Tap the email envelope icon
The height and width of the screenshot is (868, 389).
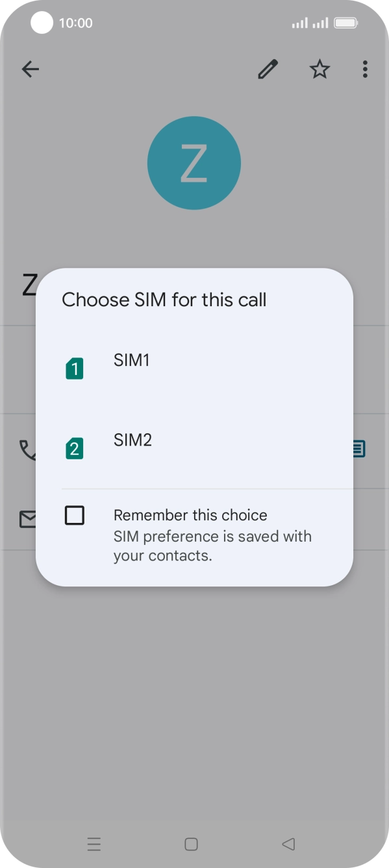tap(29, 519)
